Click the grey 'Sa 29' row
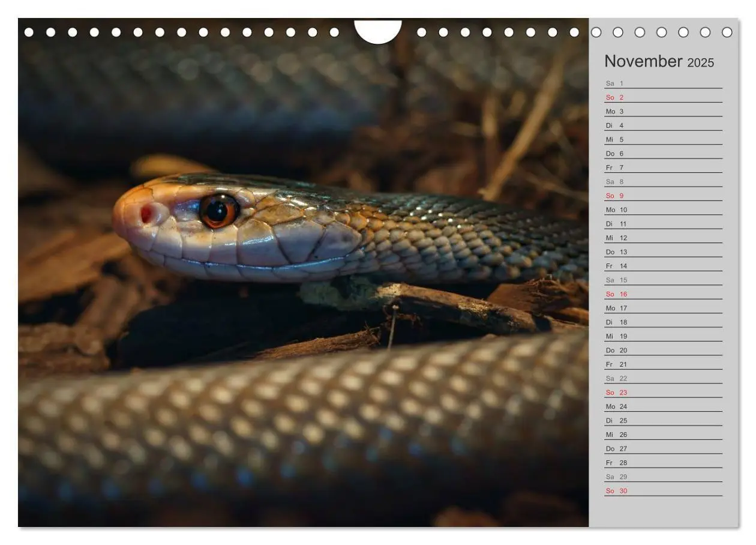The image size is (756, 545). pos(663,477)
